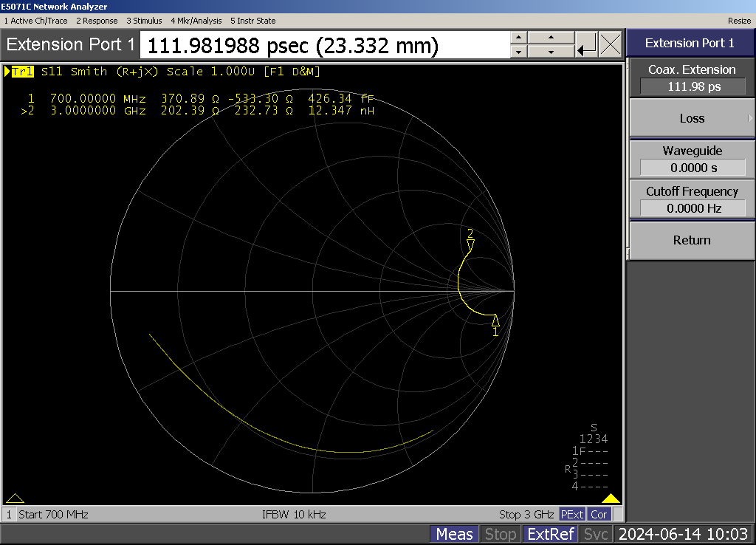
Task: Click the large step-up arrow button
Action: point(551,38)
